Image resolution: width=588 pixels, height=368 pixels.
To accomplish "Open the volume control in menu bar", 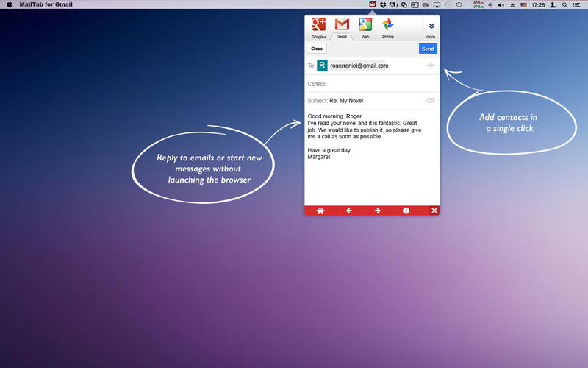I will [x=501, y=5].
